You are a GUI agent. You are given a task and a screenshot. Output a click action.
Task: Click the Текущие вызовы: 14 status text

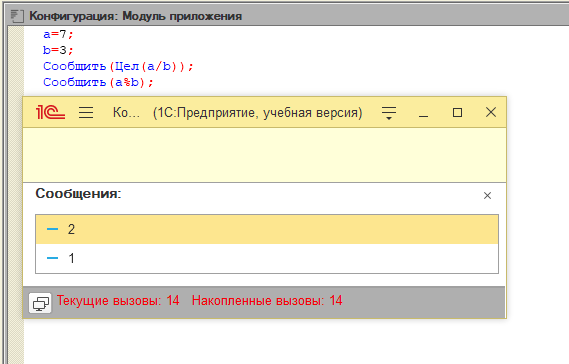click(x=118, y=300)
